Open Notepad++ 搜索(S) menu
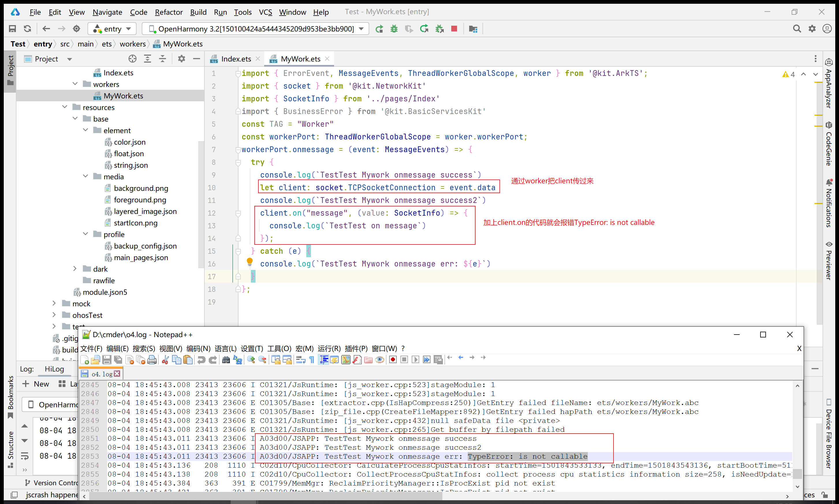The image size is (839, 504). pyautogui.click(x=144, y=348)
